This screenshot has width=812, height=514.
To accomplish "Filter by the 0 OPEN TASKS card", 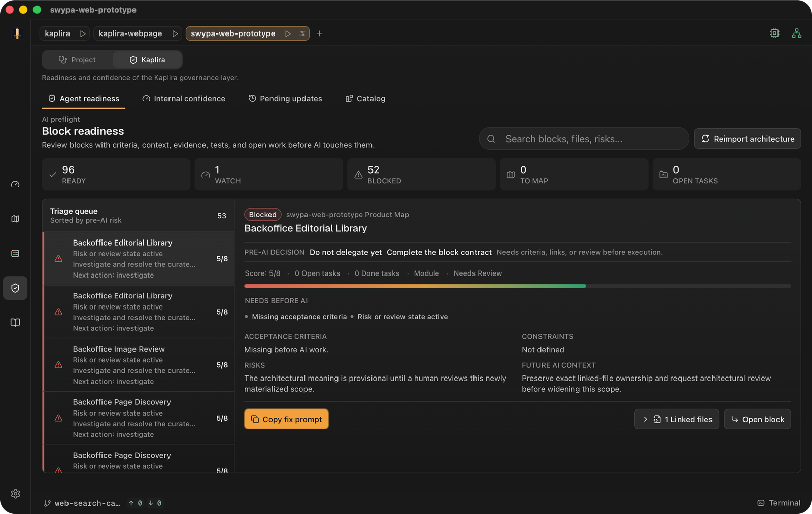I will tap(727, 175).
